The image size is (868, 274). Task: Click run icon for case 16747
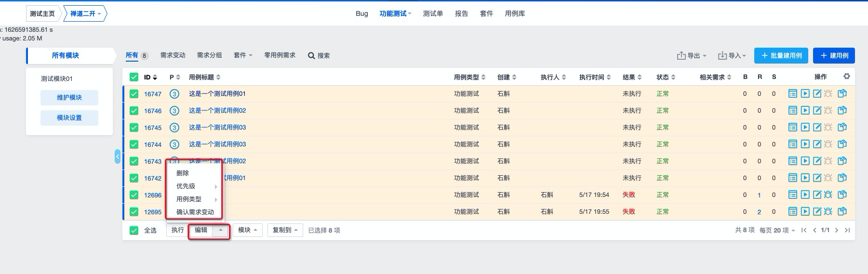(x=805, y=93)
